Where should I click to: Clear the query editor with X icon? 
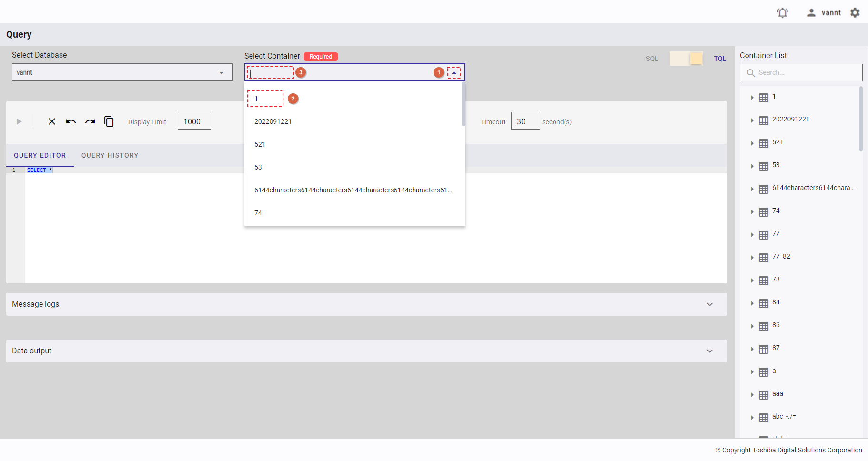tap(52, 121)
